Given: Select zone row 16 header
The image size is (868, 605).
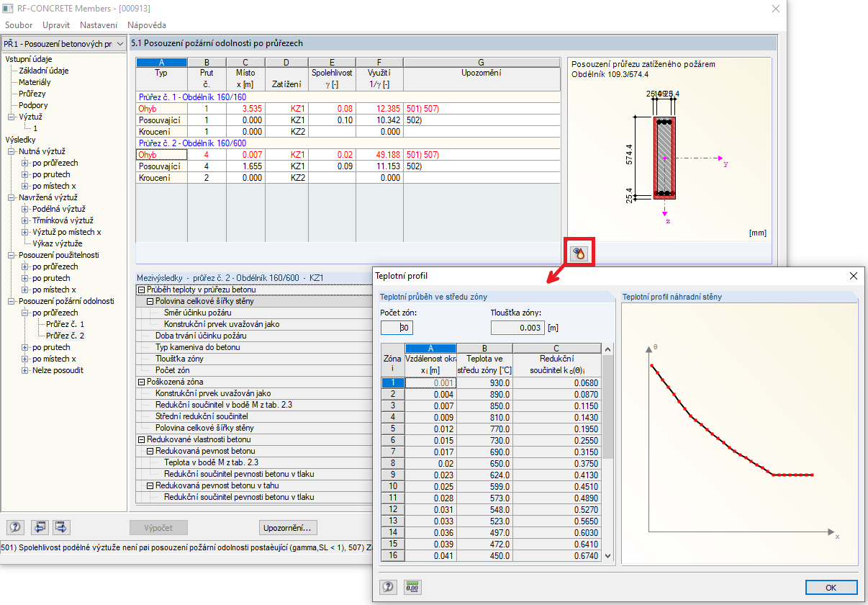Looking at the screenshot, I should [393, 555].
